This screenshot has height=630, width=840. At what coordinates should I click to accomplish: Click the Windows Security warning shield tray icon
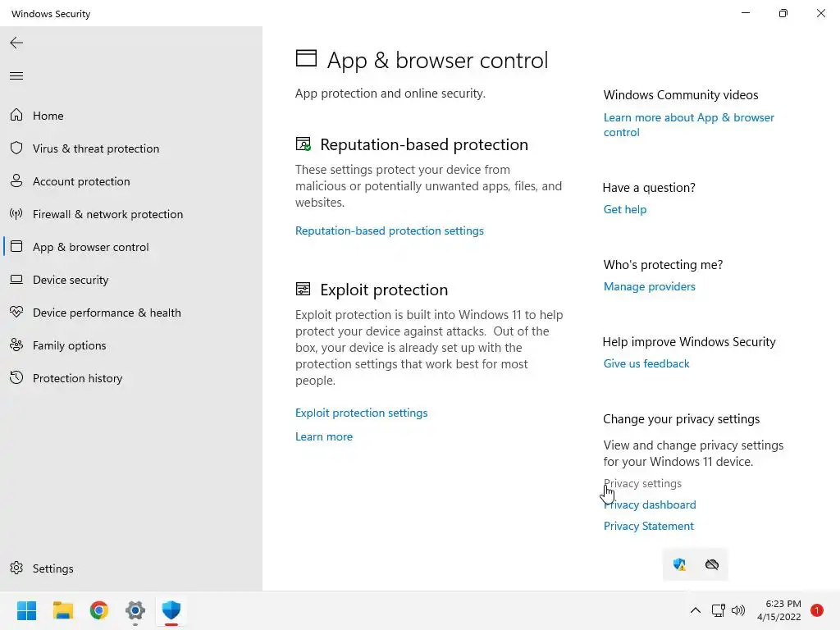click(x=679, y=564)
